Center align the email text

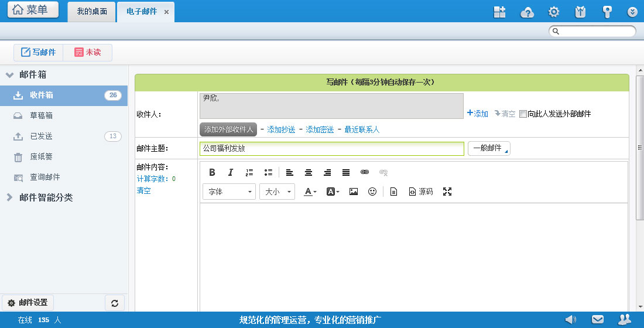point(309,172)
